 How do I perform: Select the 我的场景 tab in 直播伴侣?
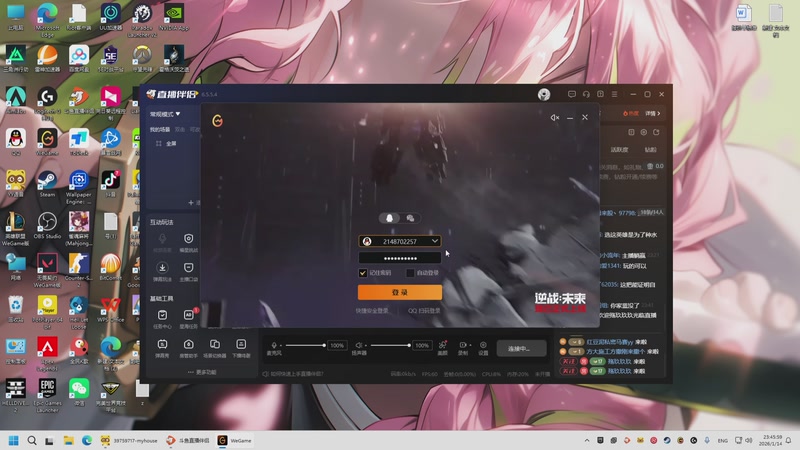coord(160,130)
